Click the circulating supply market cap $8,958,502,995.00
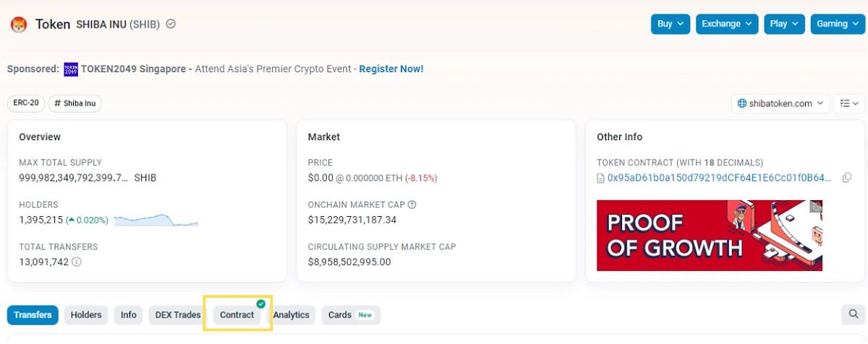Screen dimensions: 868x344 click(349, 262)
